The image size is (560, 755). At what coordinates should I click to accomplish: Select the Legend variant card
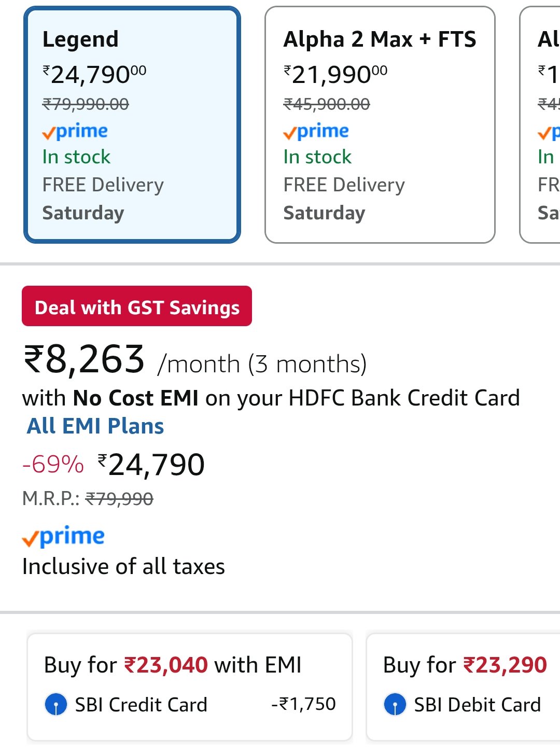(x=132, y=124)
